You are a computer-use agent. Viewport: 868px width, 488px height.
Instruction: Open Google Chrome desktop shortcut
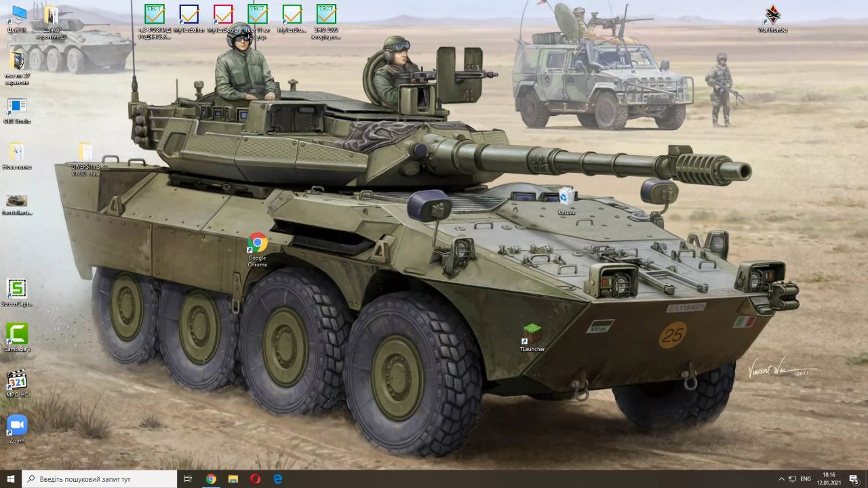[x=258, y=250]
